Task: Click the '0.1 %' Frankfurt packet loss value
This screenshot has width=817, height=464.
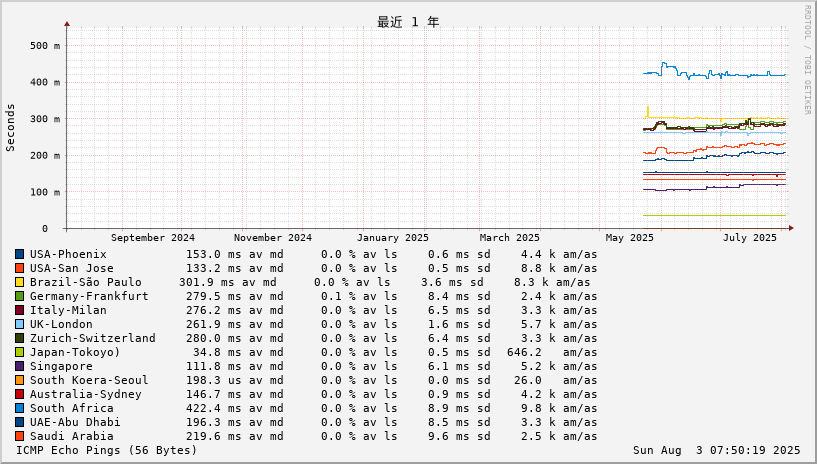Action: [338, 296]
